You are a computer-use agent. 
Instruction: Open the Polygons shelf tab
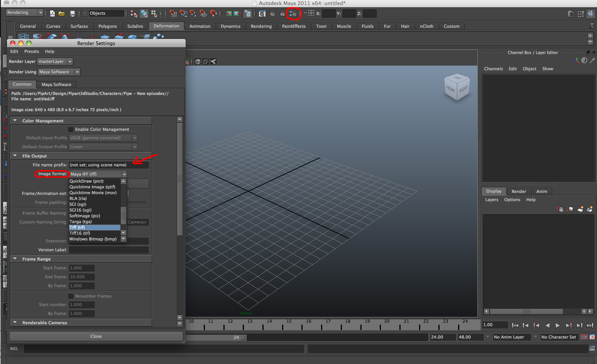pos(107,26)
